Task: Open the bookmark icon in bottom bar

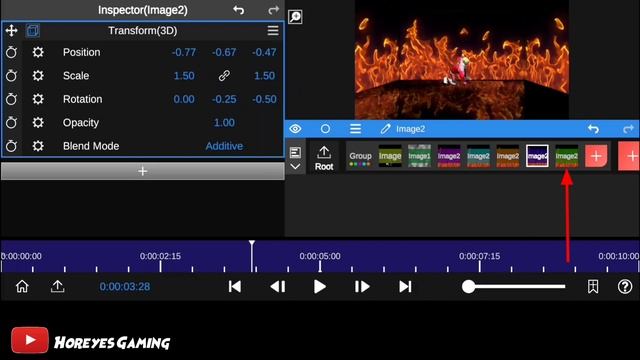Action: (x=593, y=287)
